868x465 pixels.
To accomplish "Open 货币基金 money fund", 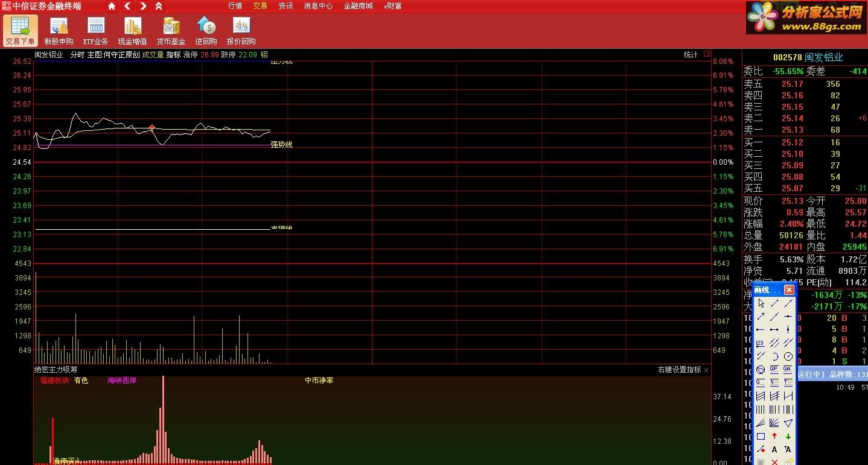I will 171,30.
